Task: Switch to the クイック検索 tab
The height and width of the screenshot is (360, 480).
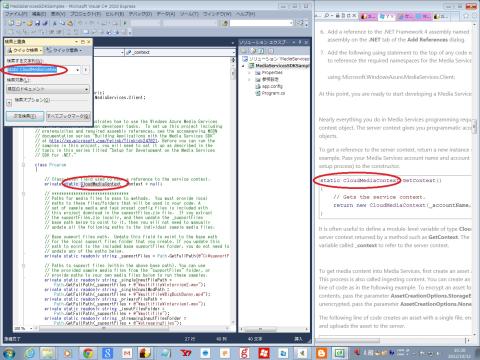Action: click(25, 50)
